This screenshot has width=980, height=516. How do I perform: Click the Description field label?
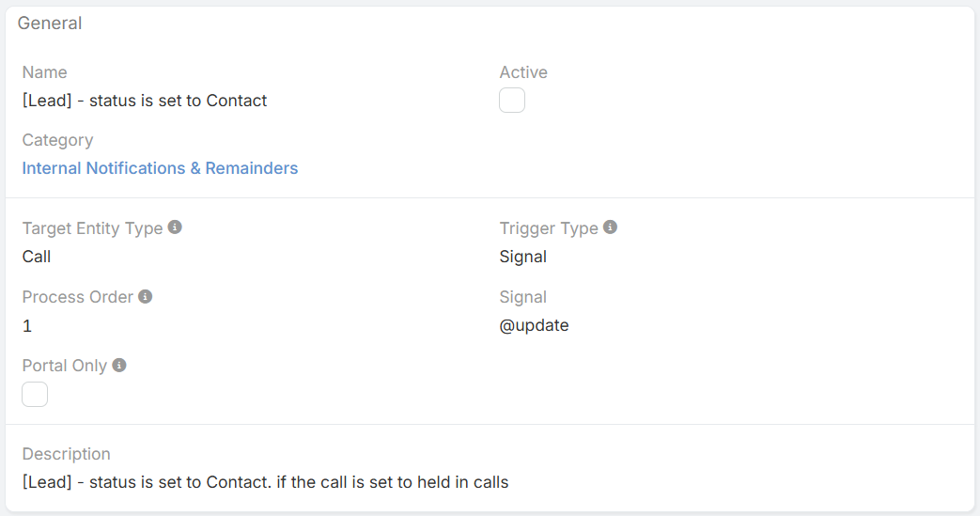click(x=66, y=454)
